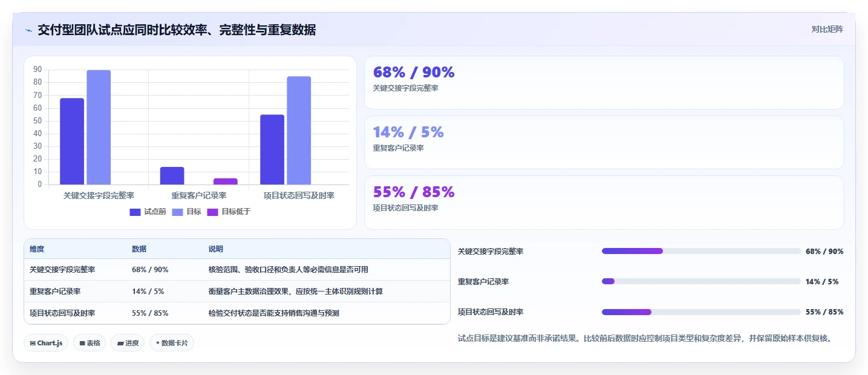The height and width of the screenshot is (375, 868).
Task: Click the 说明 column header
Action: point(216,249)
